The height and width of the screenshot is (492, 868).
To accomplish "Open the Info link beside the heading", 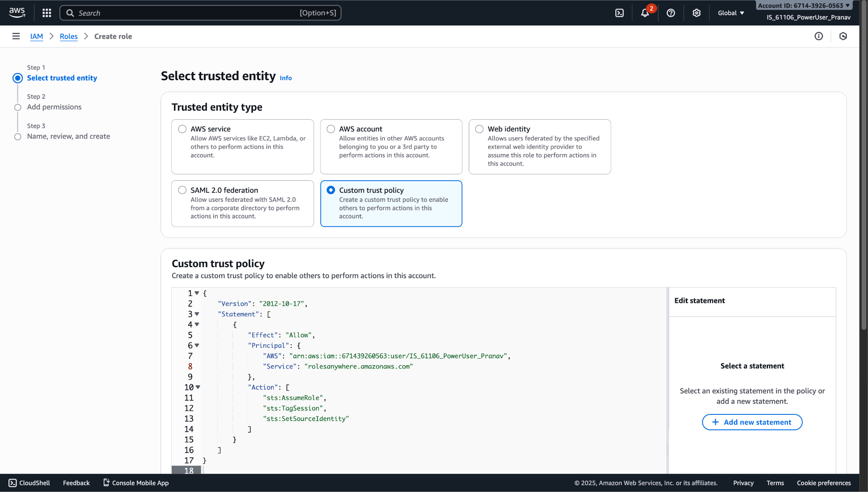I will coord(286,78).
